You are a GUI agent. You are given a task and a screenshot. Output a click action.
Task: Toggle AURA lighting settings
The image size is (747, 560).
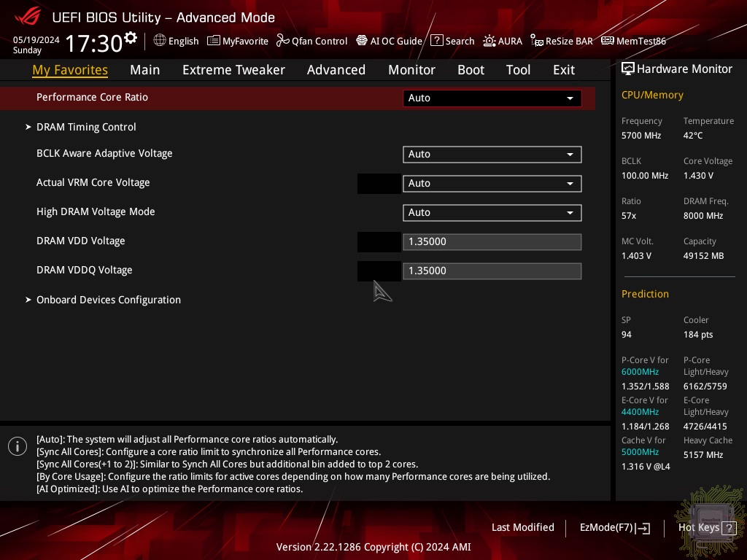(503, 41)
